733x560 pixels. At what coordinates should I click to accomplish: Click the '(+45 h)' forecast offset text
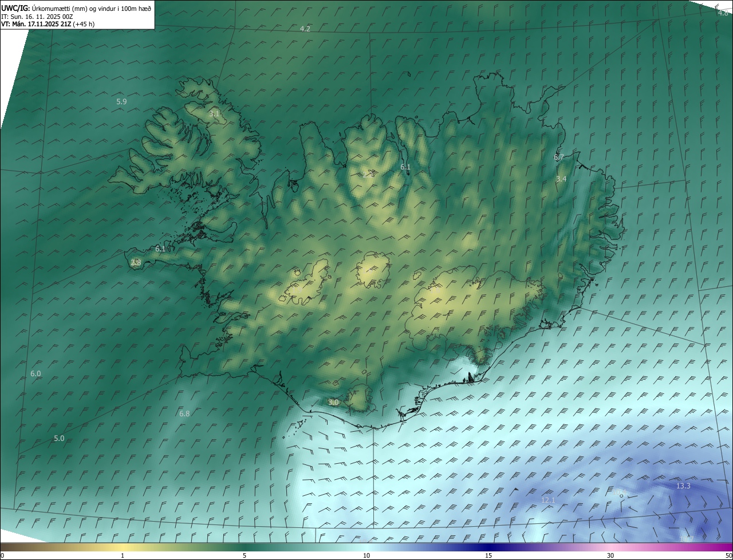pos(84,24)
